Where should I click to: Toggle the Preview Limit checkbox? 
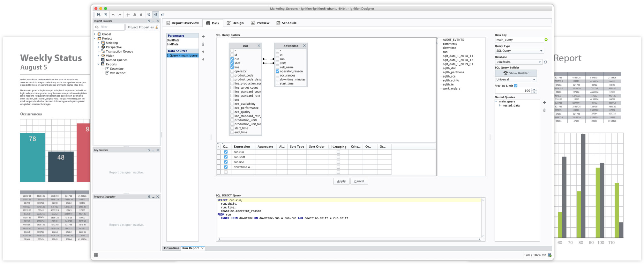point(516,85)
